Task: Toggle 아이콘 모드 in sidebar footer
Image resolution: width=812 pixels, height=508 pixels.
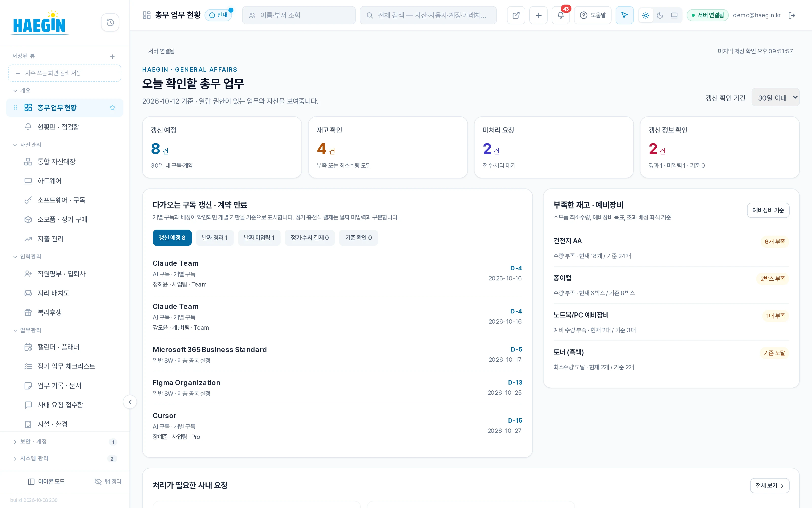Action: tap(46, 482)
